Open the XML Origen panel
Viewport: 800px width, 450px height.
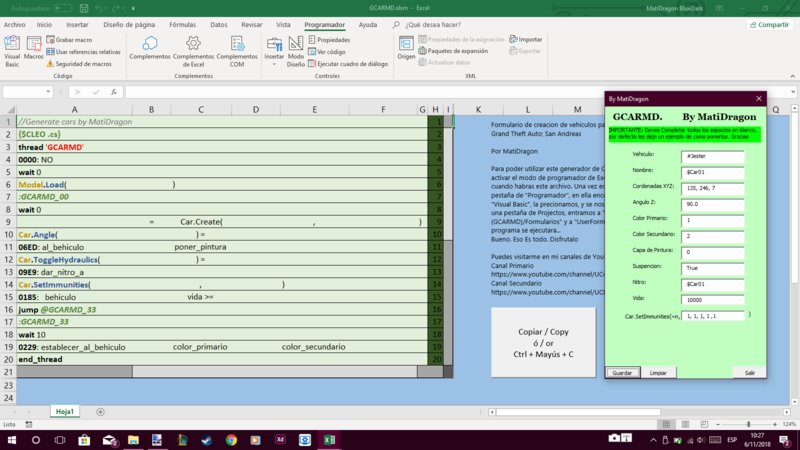[x=406, y=47]
